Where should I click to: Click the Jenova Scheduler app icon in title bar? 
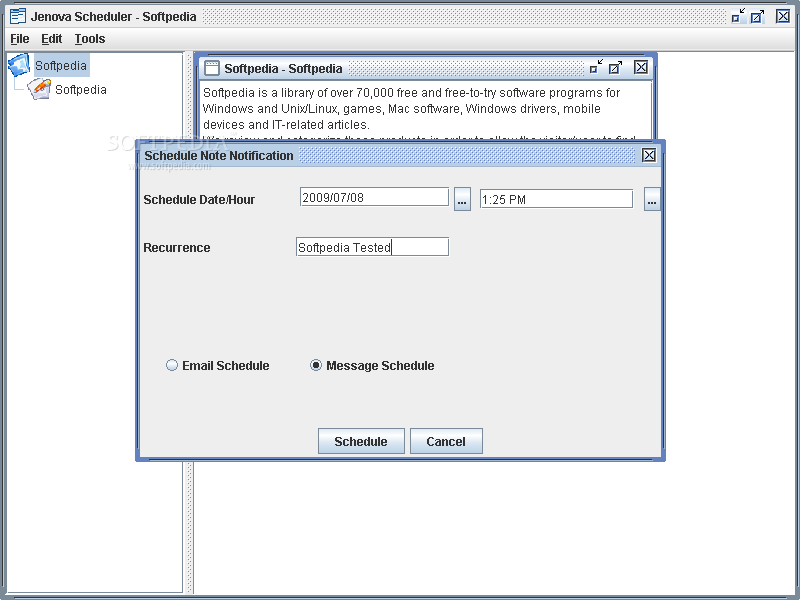[x=18, y=16]
